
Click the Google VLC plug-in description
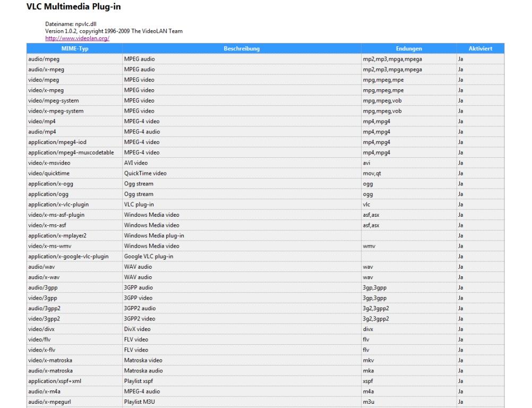click(242, 256)
